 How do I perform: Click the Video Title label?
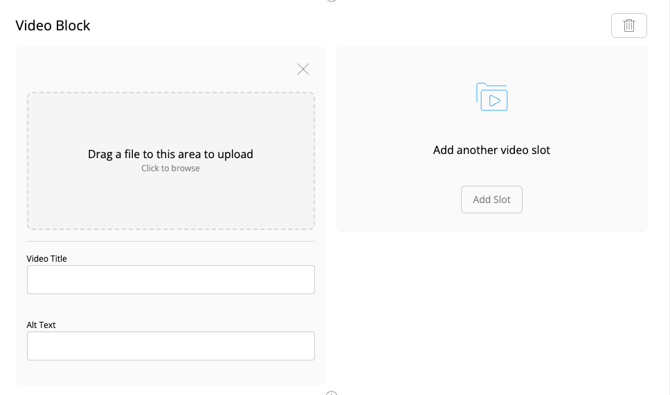tap(47, 259)
